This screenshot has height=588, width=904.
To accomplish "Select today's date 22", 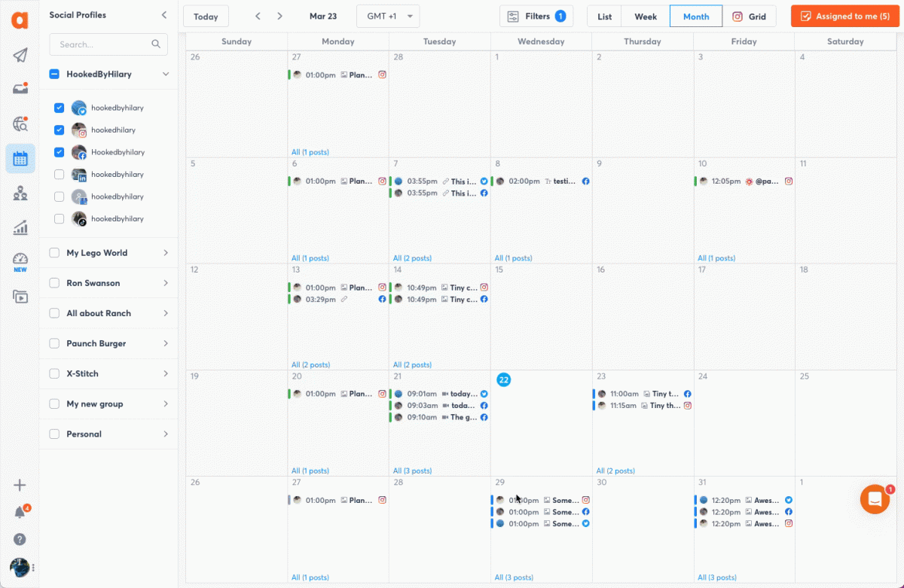I will pos(504,379).
